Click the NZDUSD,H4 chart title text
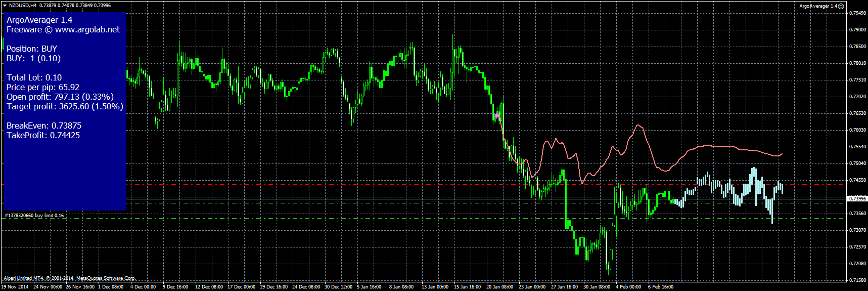This screenshot has width=868, height=291. 23,5
